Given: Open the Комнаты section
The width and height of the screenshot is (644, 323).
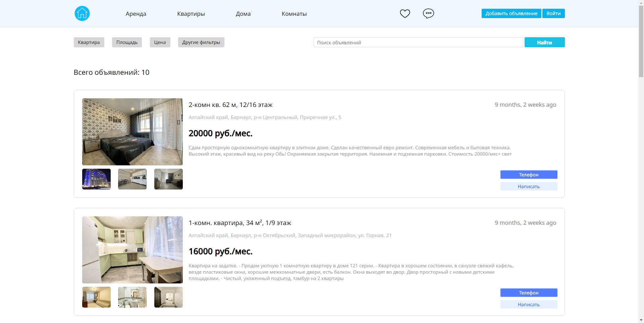Looking at the screenshot, I should click(x=294, y=14).
